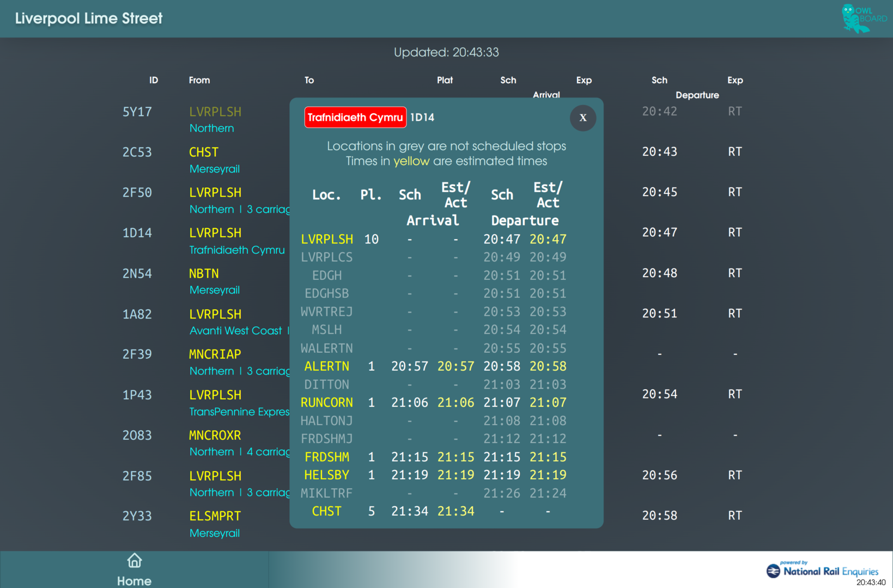
Task: Click the RUNCORN stop in the popup
Action: (326, 402)
